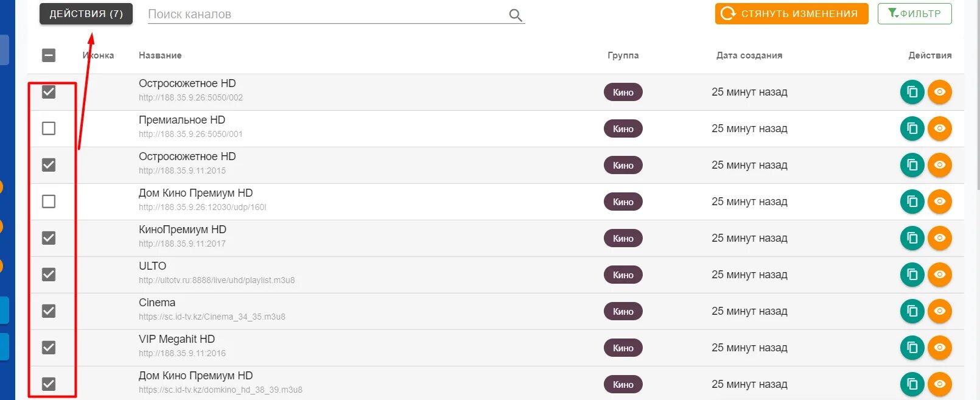Click the eye icon for ULTO row
This screenshot has height=400, width=980.
(939, 275)
